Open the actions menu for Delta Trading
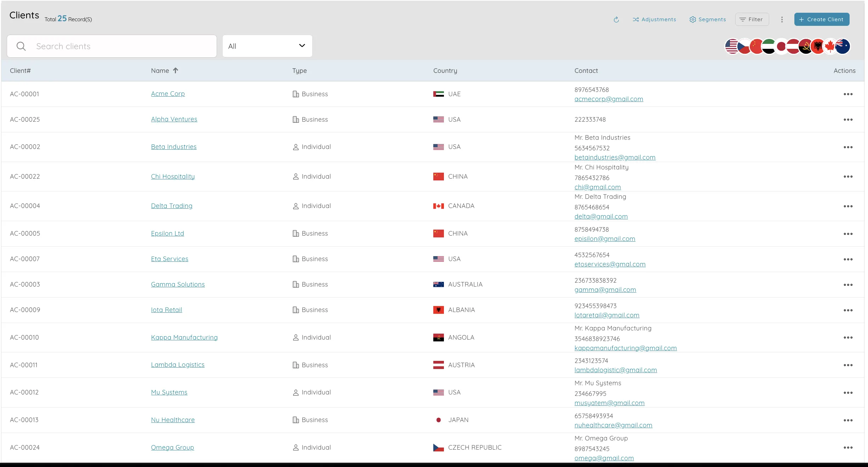868x467 pixels. pos(848,206)
